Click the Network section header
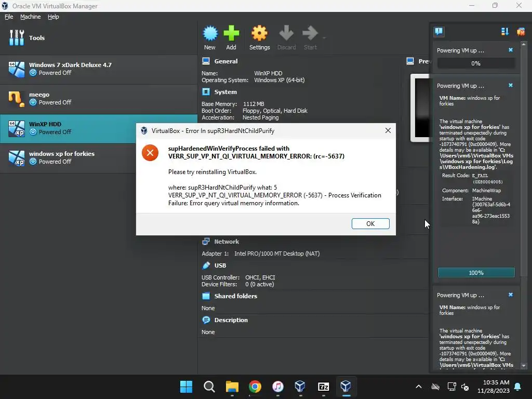 point(227,242)
